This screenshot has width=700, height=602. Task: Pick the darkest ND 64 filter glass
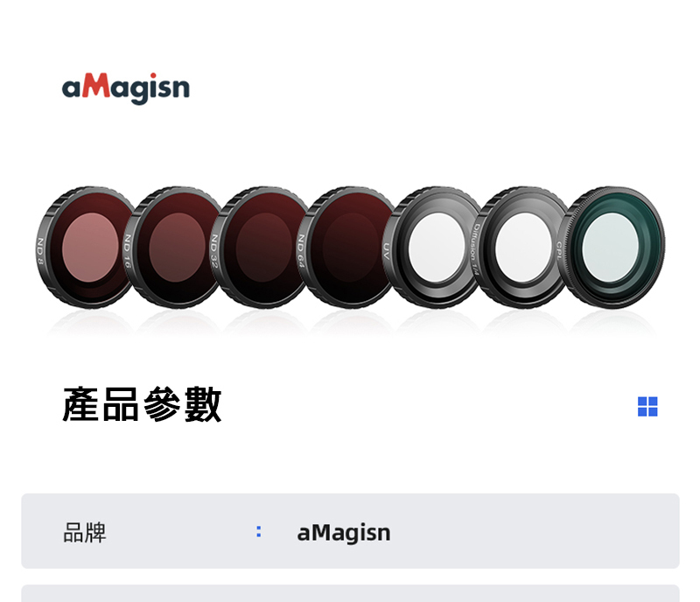351,247
